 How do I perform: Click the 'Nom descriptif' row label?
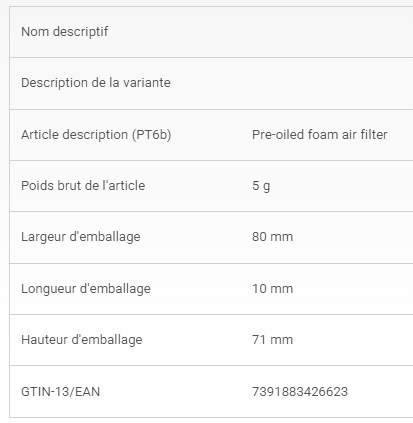point(65,32)
